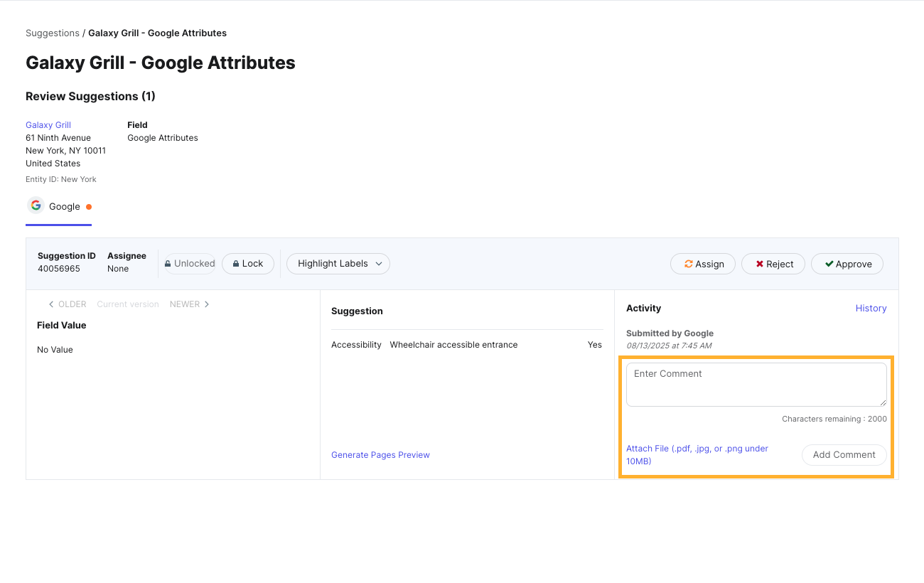Click the Assign refresh arrows icon
This screenshot has height=583, width=924.
(x=688, y=264)
